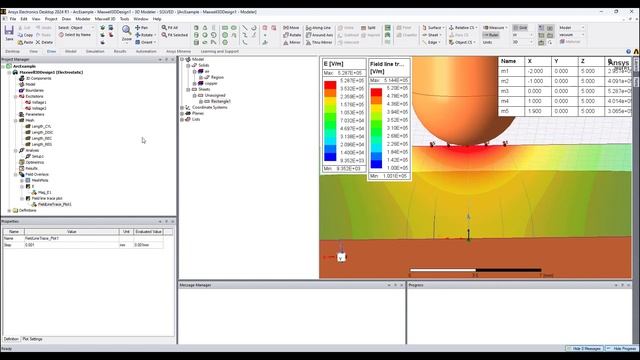Click the draw rectangle icon

tap(225, 28)
